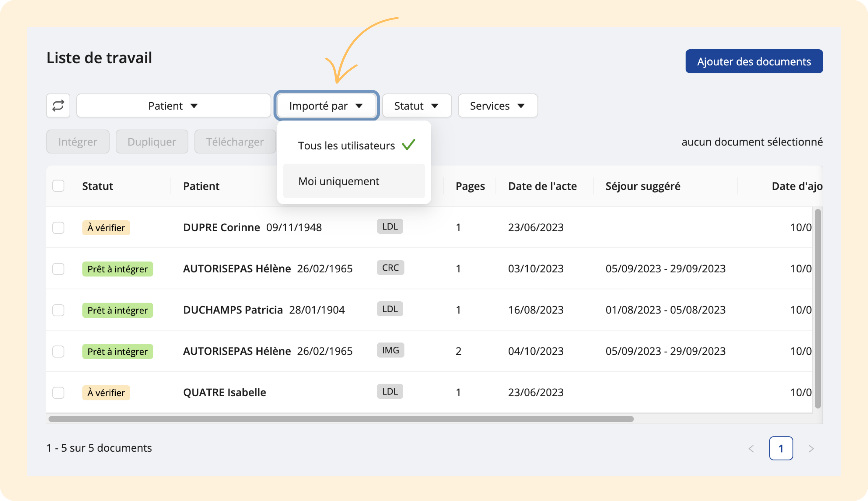
Task: Click the Dupliquer button
Action: click(152, 142)
